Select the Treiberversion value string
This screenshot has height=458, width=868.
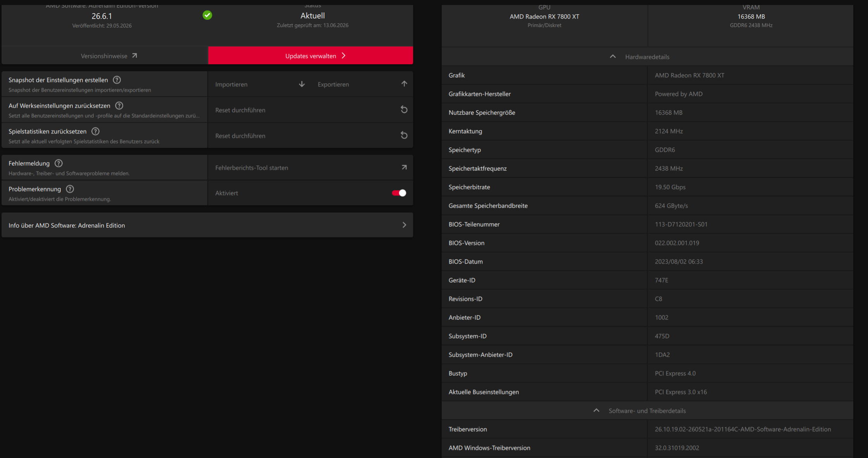743,429
